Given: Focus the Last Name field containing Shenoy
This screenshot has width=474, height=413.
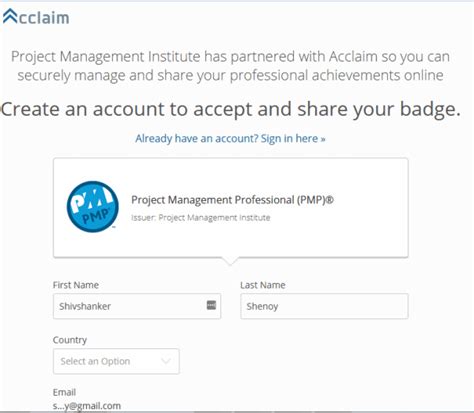Looking at the screenshot, I should (x=324, y=306).
